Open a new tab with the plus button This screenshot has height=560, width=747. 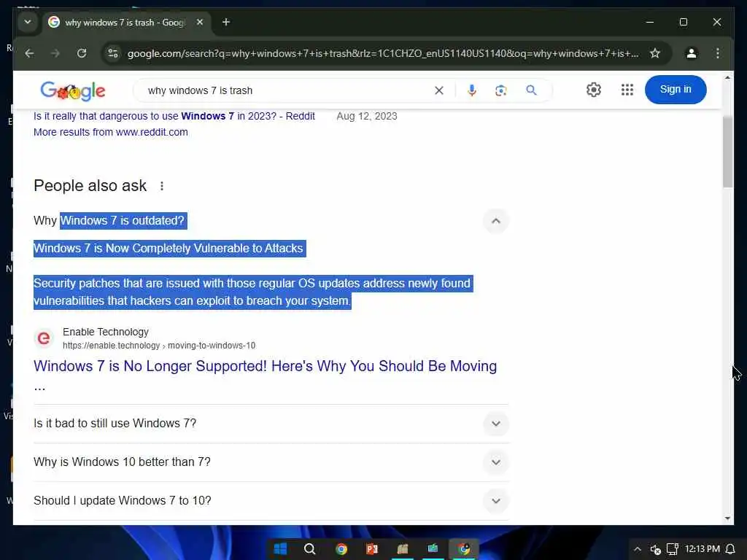226,22
